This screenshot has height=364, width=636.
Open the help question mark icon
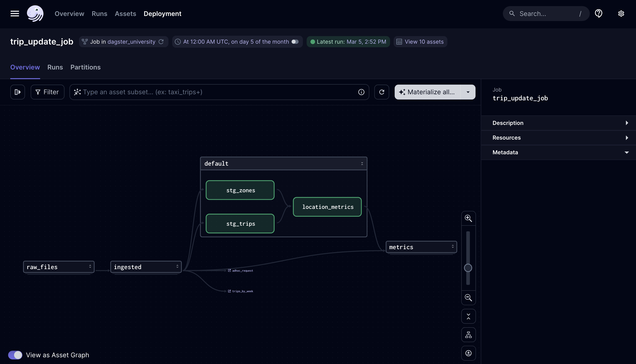point(598,13)
